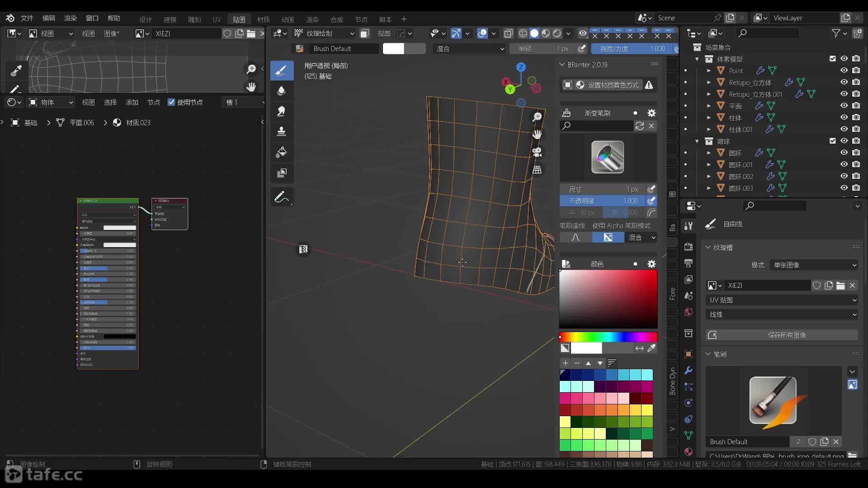Uncheck 体素模型 collection exclude checkbox
The height and width of the screenshot is (488, 868).
pos(833,59)
